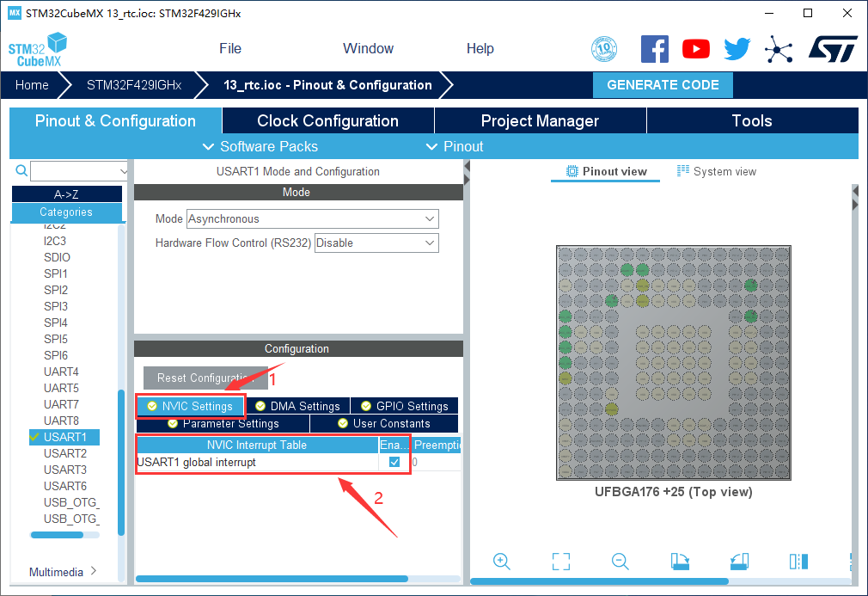The image size is (868, 596).
Task: Open the Parameter Settings tab
Action: 223,423
